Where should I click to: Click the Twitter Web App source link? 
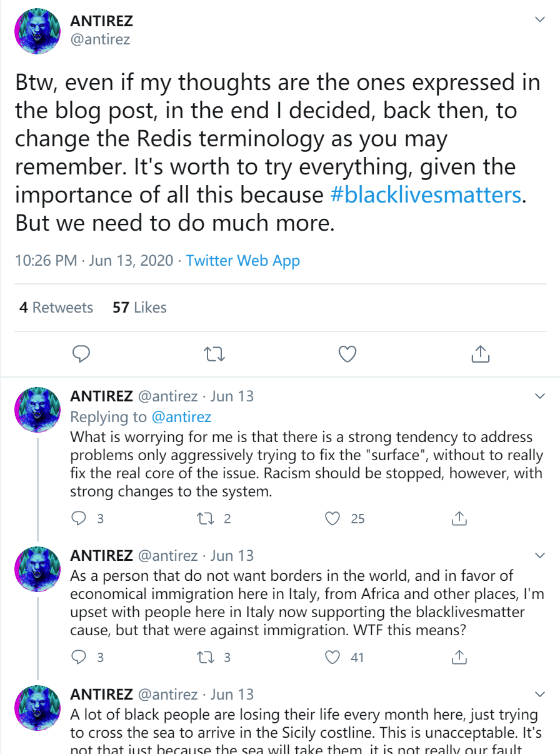click(243, 261)
